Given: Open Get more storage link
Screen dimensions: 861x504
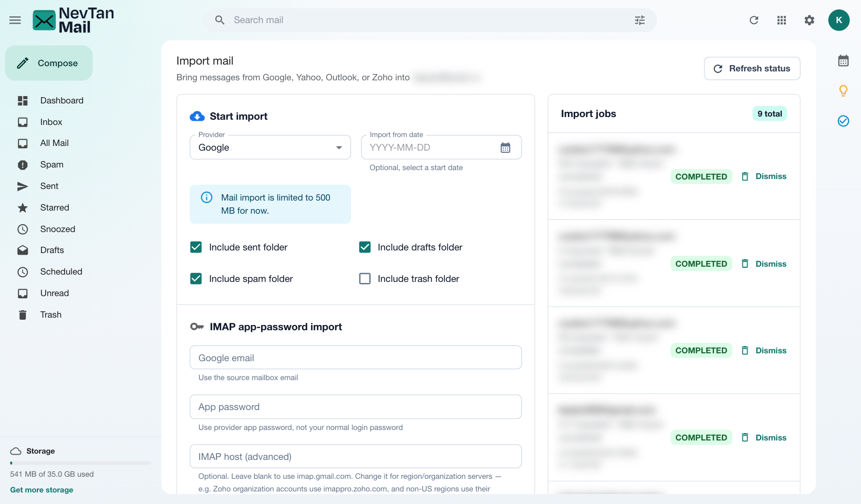Looking at the screenshot, I should (x=42, y=490).
